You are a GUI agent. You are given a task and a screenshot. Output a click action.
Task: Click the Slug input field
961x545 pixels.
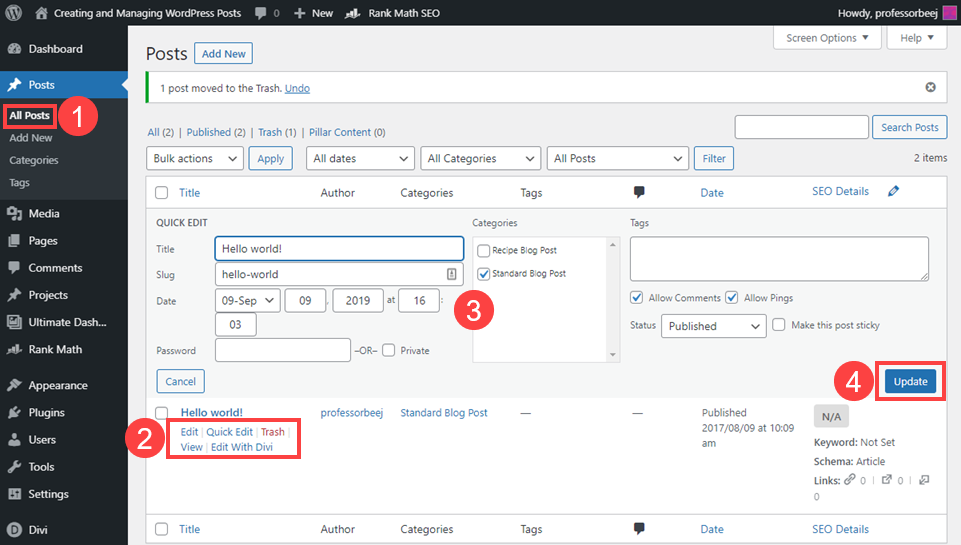339,274
